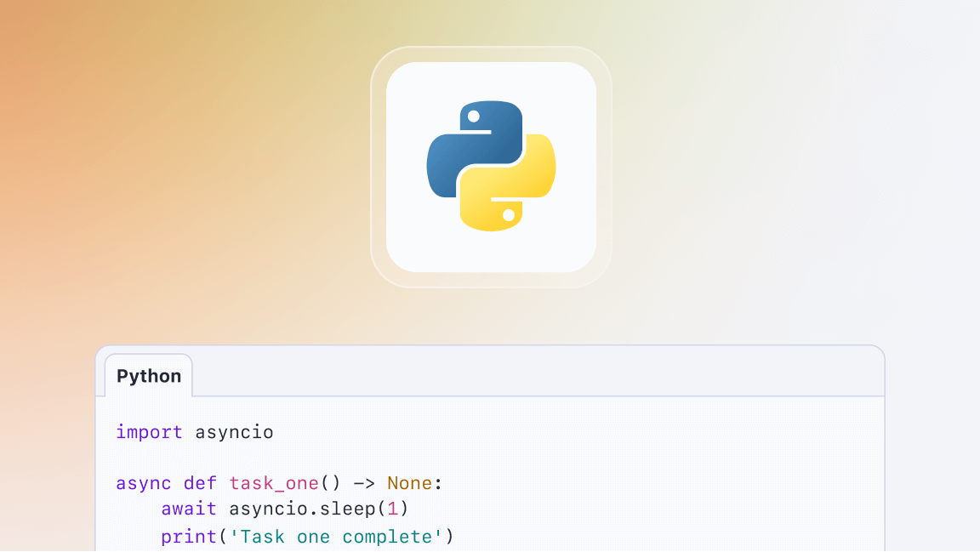This screenshot has height=552, width=980.
Task: Click the arrow (->) in the function signature
Action: [x=366, y=483]
